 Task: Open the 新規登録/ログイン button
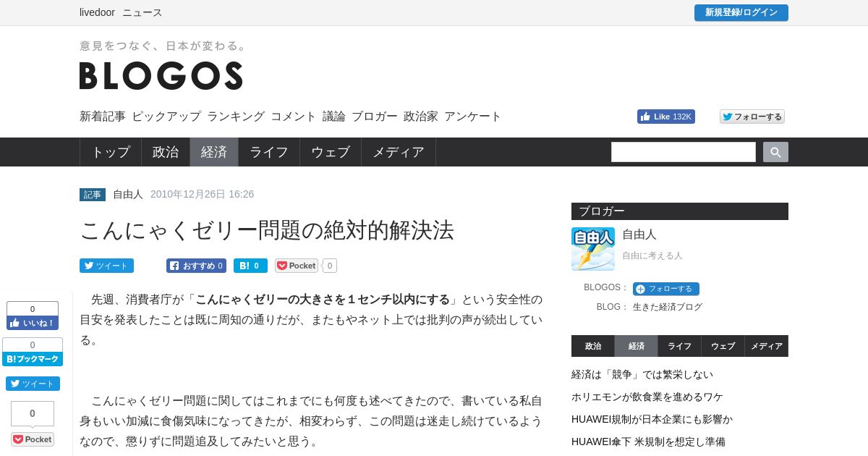(x=741, y=12)
